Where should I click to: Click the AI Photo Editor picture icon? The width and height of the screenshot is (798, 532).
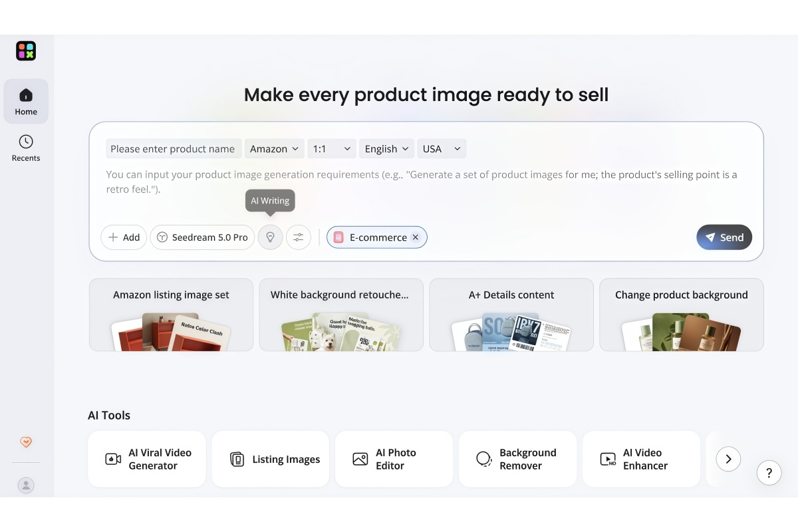[360, 459]
